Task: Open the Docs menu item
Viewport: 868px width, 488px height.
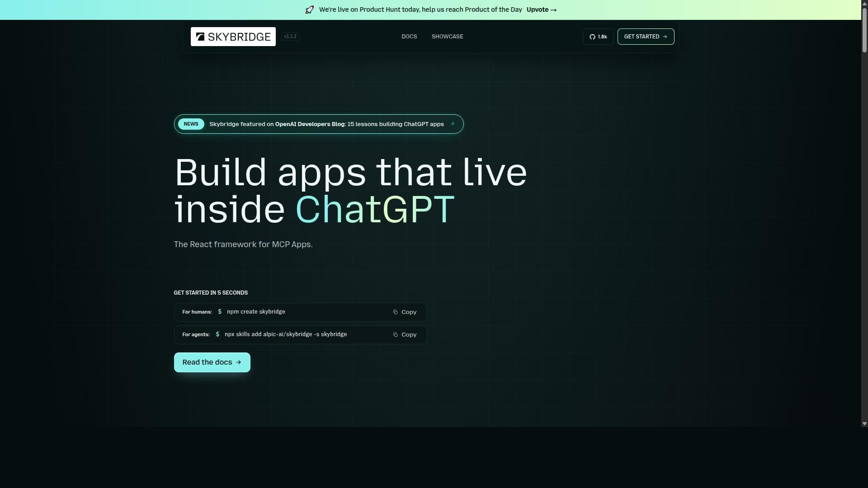Action: coord(409,37)
